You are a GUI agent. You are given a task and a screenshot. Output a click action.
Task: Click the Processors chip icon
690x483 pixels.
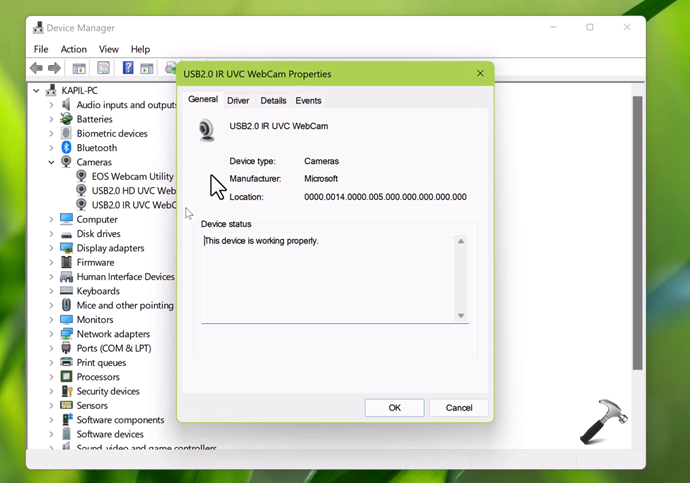click(66, 377)
